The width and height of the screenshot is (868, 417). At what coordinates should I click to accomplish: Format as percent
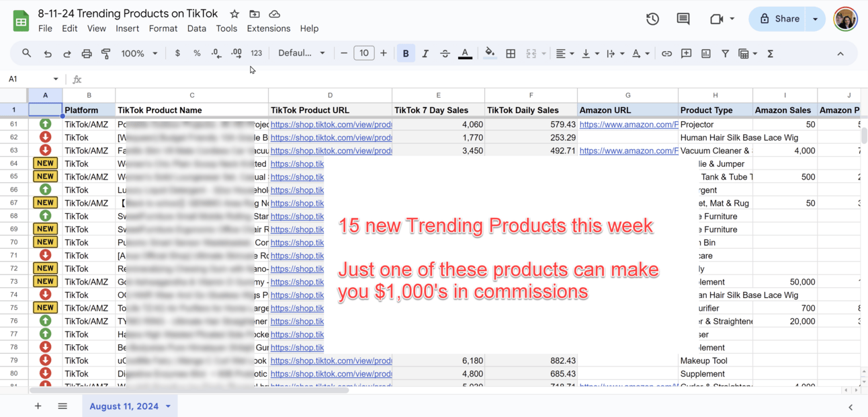click(x=197, y=53)
